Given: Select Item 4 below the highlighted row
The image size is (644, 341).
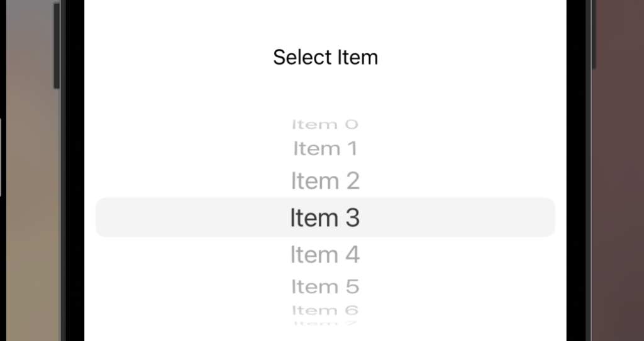Looking at the screenshot, I should 325,254.
